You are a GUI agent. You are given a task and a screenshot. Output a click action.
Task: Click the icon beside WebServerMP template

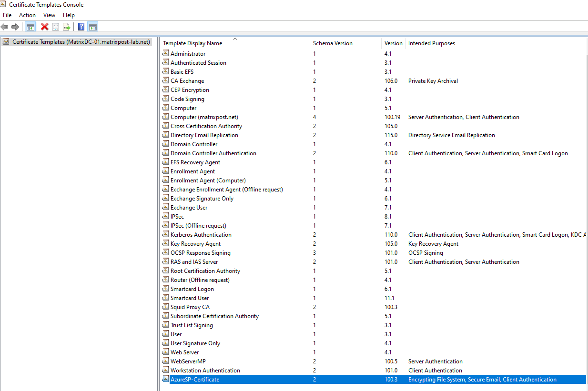(166, 361)
